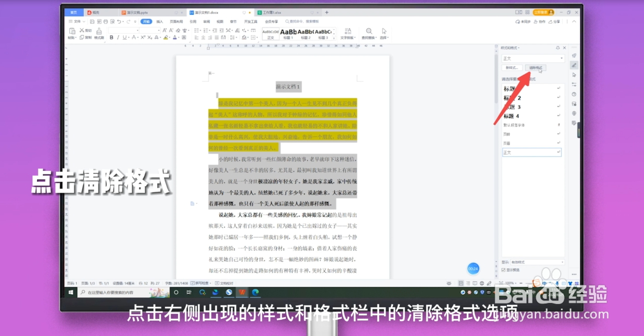This screenshot has width=644, height=336.
Task: Select the 页脚 style entry
Action: pos(531,134)
